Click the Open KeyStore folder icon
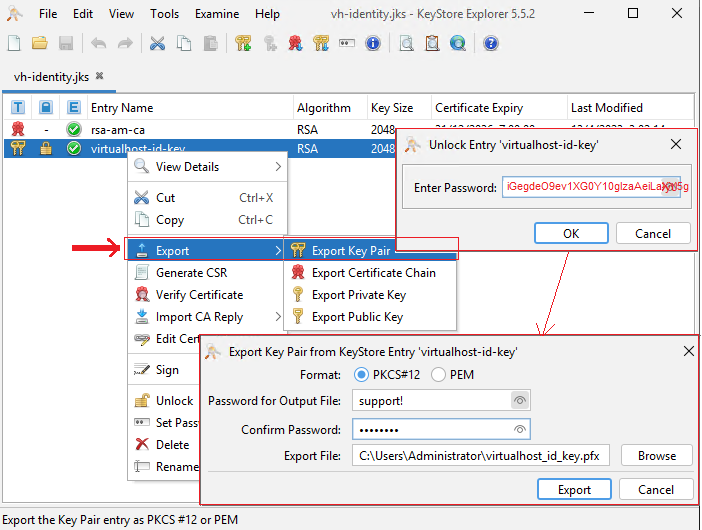 click(x=40, y=43)
